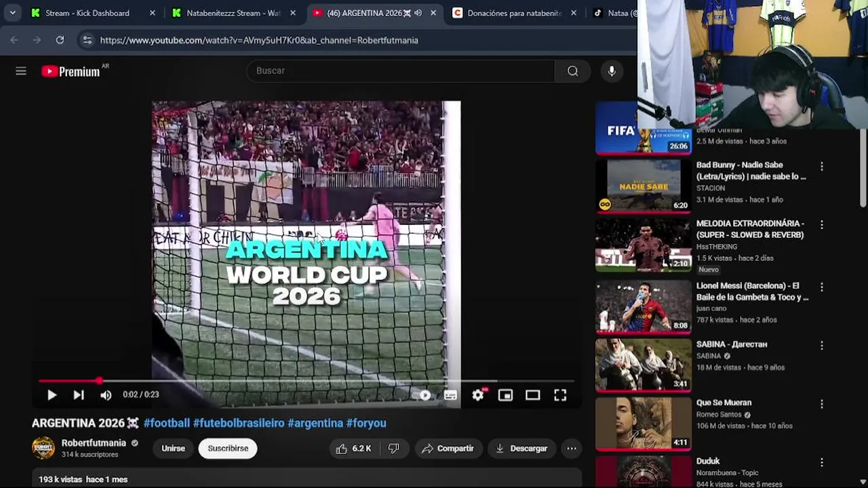Skip to the next video
This screenshot has width=868, height=488.
tap(79, 395)
